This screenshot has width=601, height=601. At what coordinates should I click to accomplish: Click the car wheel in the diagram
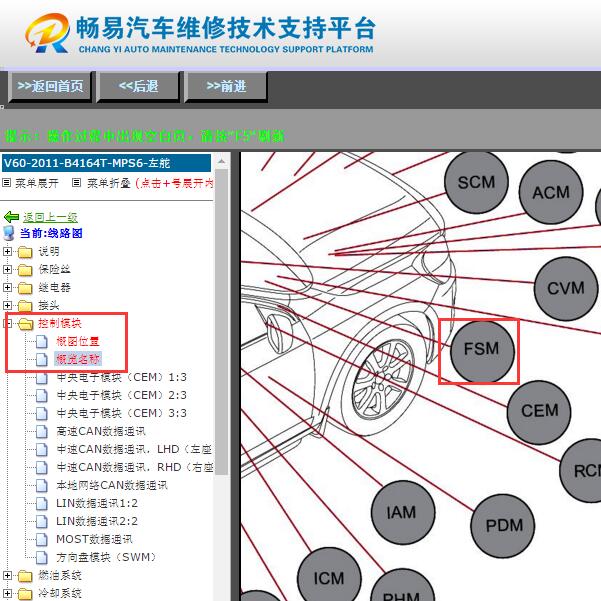point(383,380)
